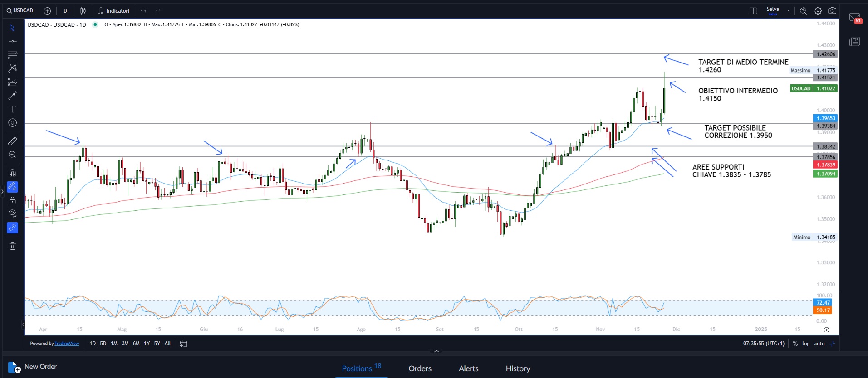Open the TradingView link
This screenshot has width=868, height=378.
tap(67, 344)
